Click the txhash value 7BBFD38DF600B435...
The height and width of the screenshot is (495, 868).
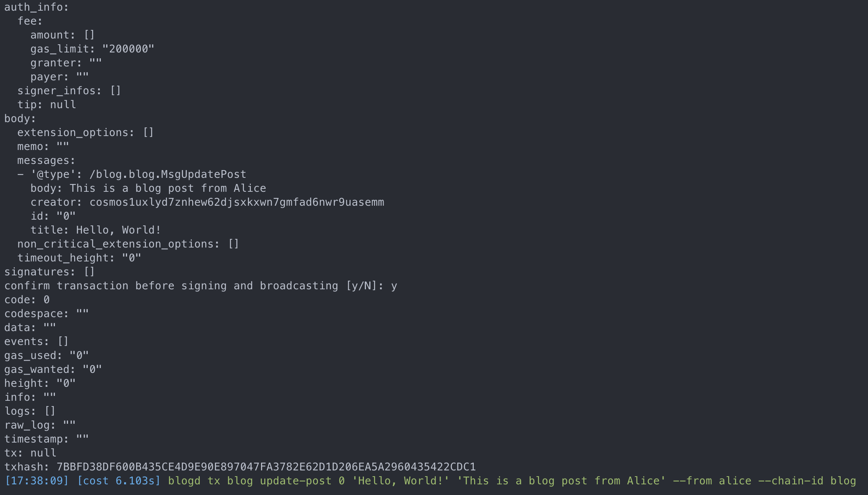pos(266,467)
